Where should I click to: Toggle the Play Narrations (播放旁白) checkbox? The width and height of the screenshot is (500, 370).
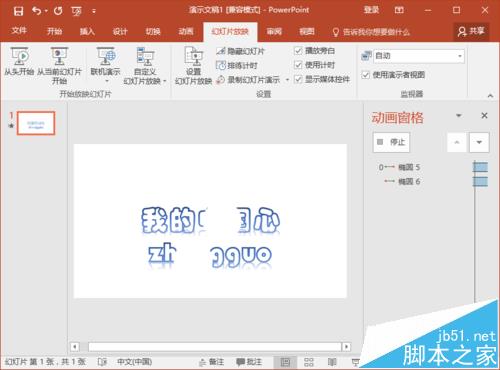click(x=298, y=51)
